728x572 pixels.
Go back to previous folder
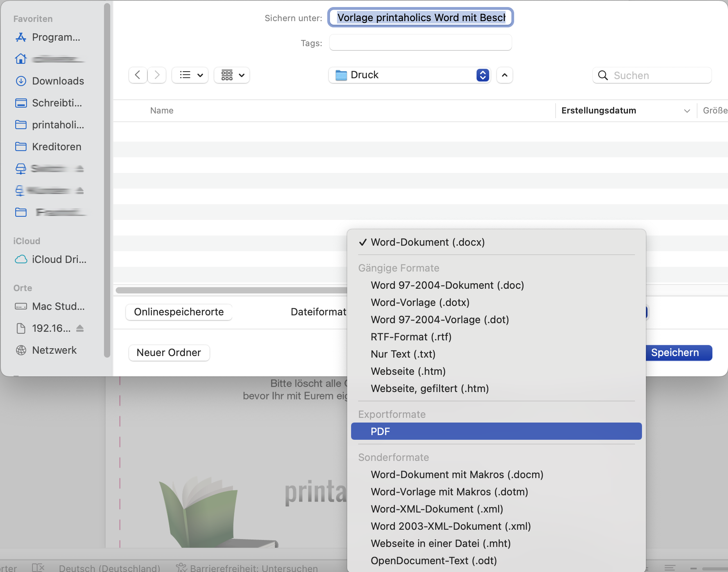138,75
